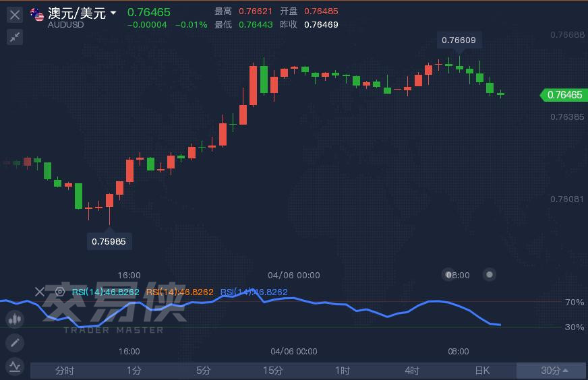Switch to the 分时 timeframe
The width and height of the screenshot is (588, 380).
tap(65, 371)
